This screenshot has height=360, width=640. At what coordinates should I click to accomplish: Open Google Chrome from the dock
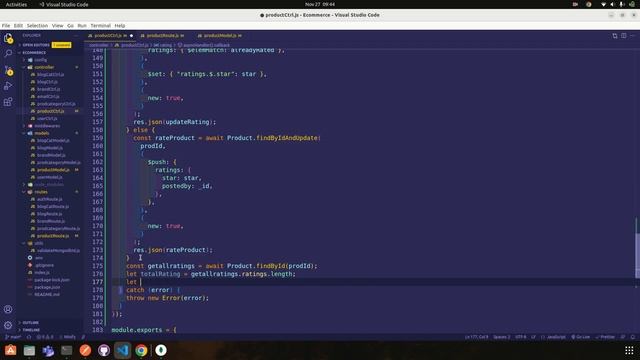[142, 350]
